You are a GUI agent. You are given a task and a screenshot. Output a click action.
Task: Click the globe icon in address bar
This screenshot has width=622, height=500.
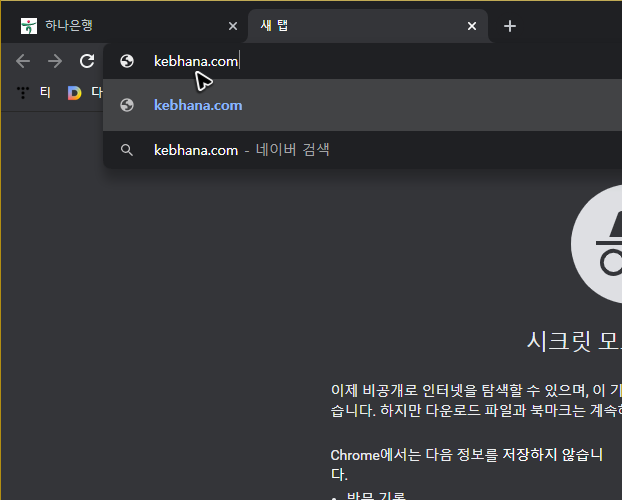click(127, 61)
